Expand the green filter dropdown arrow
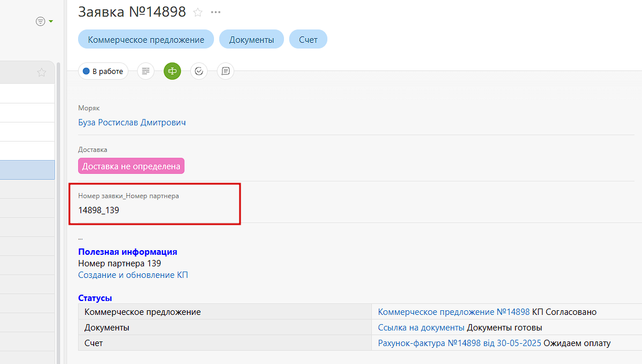 click(51, 21)
